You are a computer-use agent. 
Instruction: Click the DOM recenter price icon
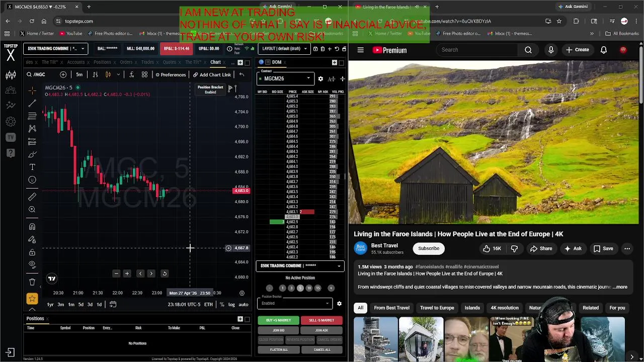(343, 79)
